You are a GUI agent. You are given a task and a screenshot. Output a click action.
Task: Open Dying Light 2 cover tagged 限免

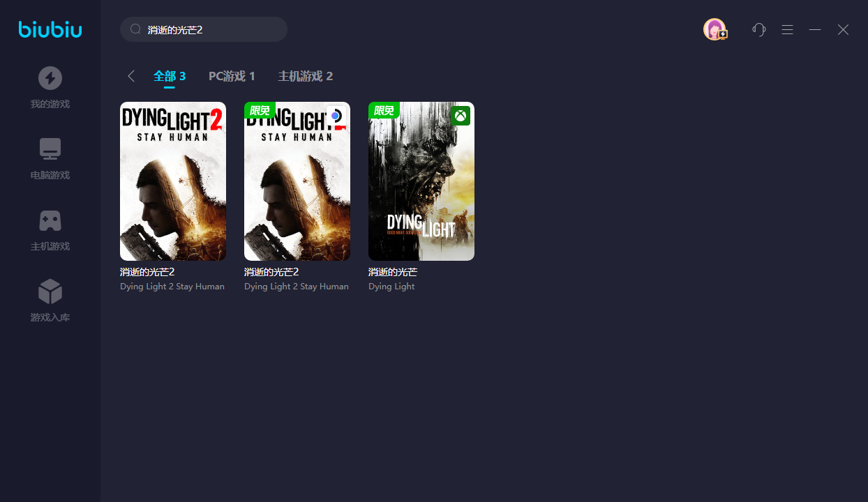(x=297, y=181)
